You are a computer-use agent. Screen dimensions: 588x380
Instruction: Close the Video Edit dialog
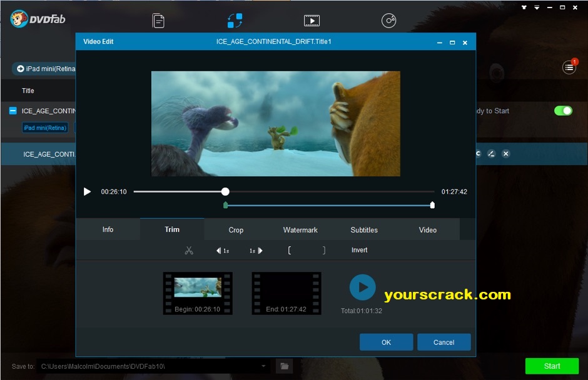(x=465, y=42)
